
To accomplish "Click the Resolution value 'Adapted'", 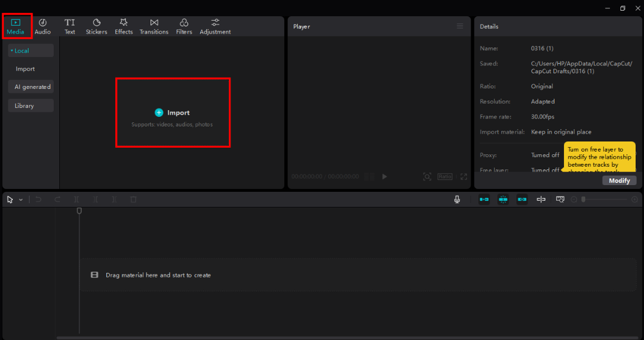I will click(x=543, y=101).
